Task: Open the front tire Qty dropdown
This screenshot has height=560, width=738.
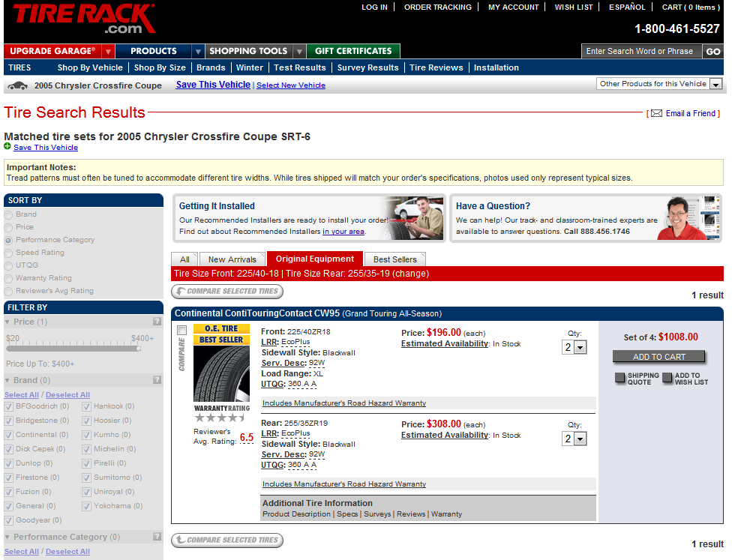Action: click(x=574, y=348)
